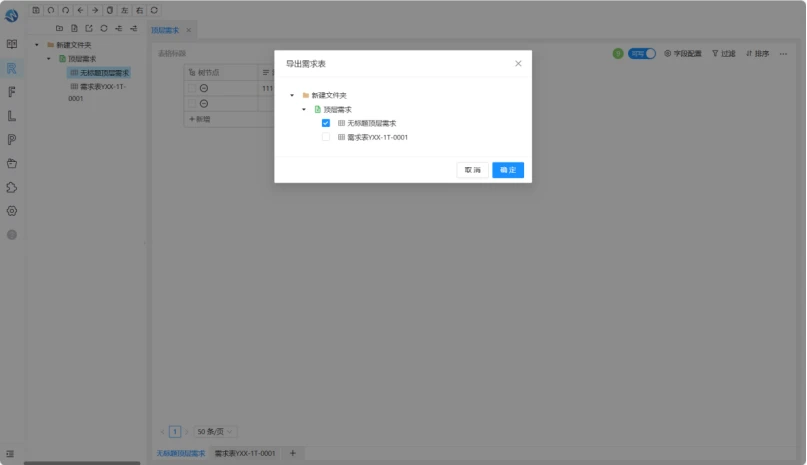Add a new sheet with plus tab
807x465 pixels.
click(x=292, y=453)
